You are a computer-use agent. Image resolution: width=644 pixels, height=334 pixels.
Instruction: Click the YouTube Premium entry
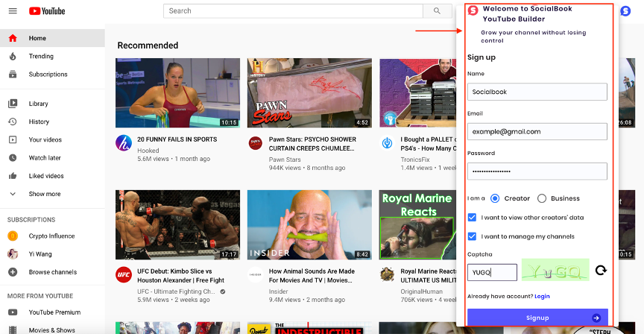pos(52,312)
